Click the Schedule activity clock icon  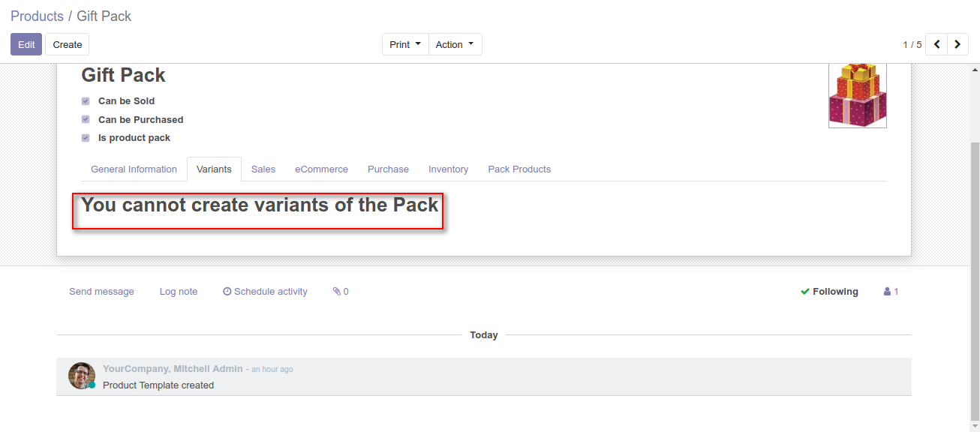(227, 292)
